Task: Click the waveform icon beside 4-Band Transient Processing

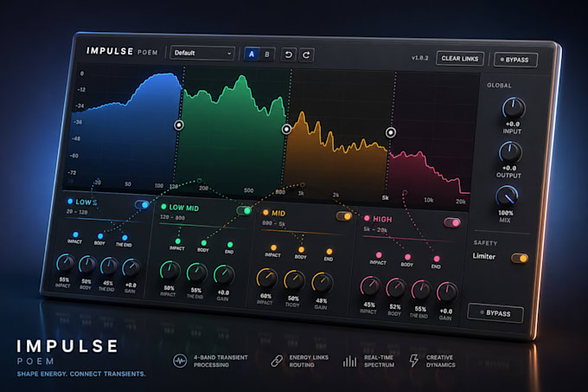Action: click(180, 361)
